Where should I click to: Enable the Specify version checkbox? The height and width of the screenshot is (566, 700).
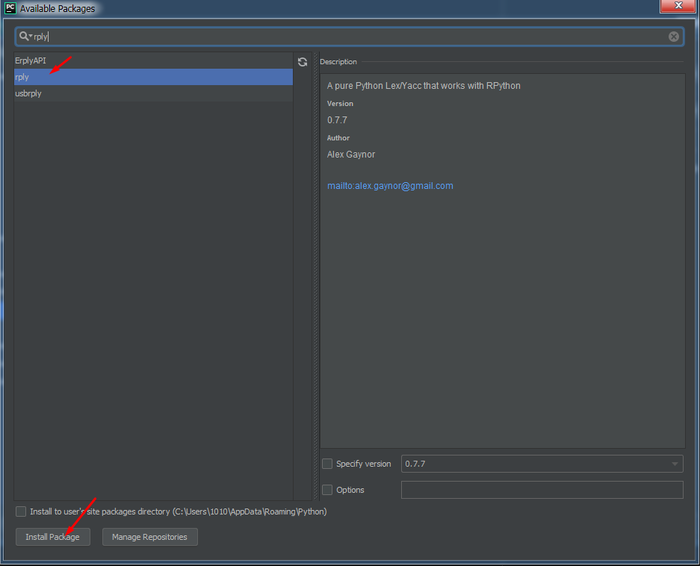327,464
